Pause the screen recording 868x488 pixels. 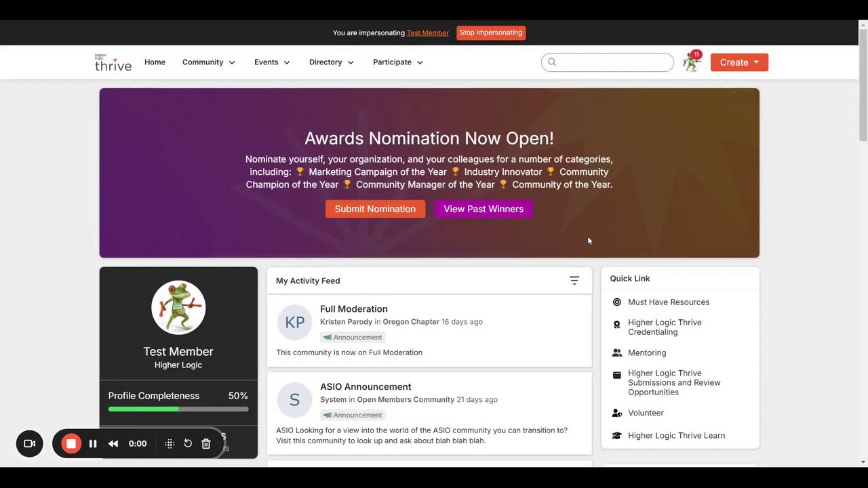(93, 444)
